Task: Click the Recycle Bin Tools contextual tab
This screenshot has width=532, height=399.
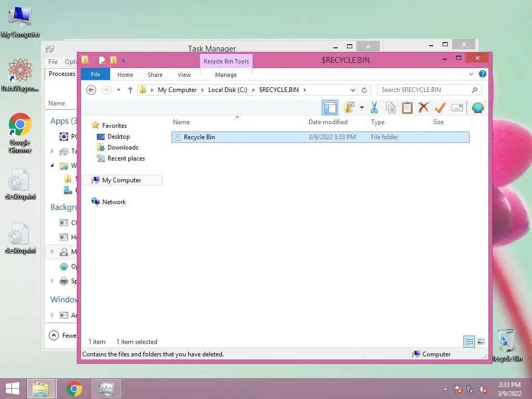Action: [226, 61]
